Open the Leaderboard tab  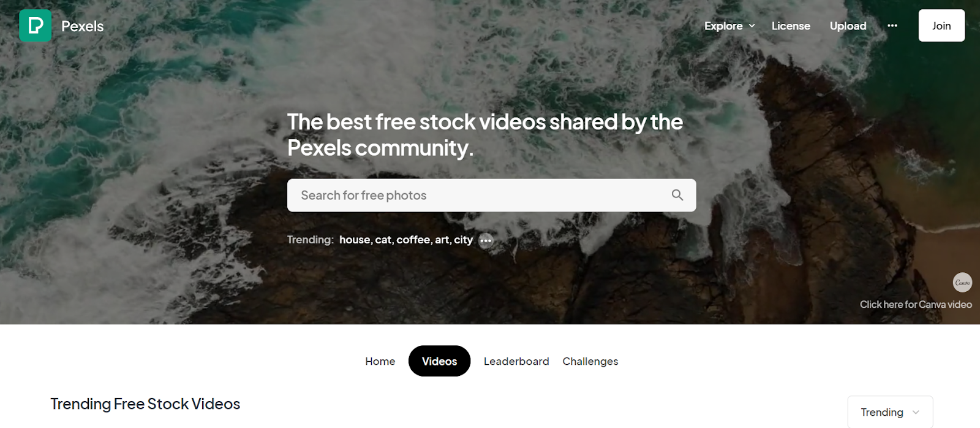click(x=516, y=361)
